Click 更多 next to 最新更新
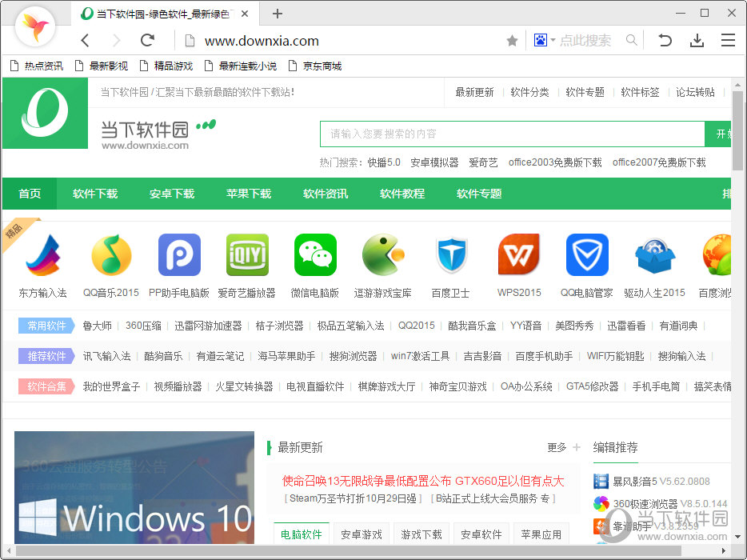This screenshot has width=747, height=560. 557,447
